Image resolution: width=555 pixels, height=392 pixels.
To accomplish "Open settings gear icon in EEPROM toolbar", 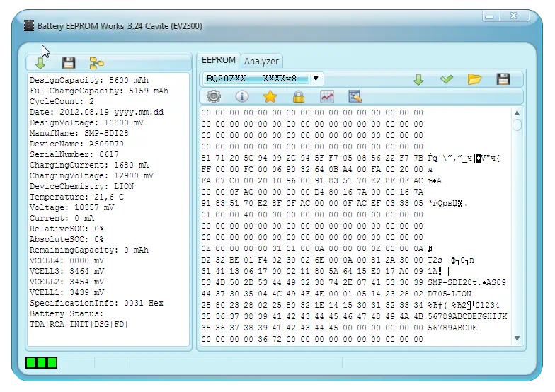I will pyautogui.click(x=214, y=96).
